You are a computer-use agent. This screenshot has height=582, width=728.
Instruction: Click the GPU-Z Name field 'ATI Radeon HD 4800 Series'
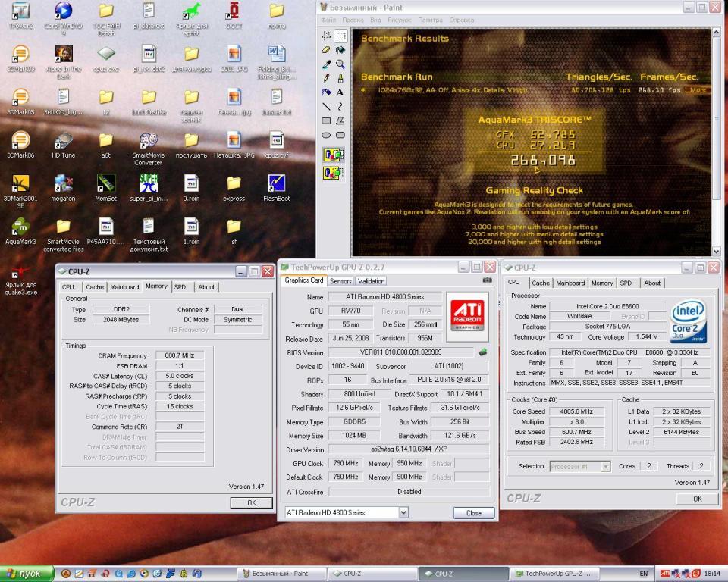click(x=385, y=296)
